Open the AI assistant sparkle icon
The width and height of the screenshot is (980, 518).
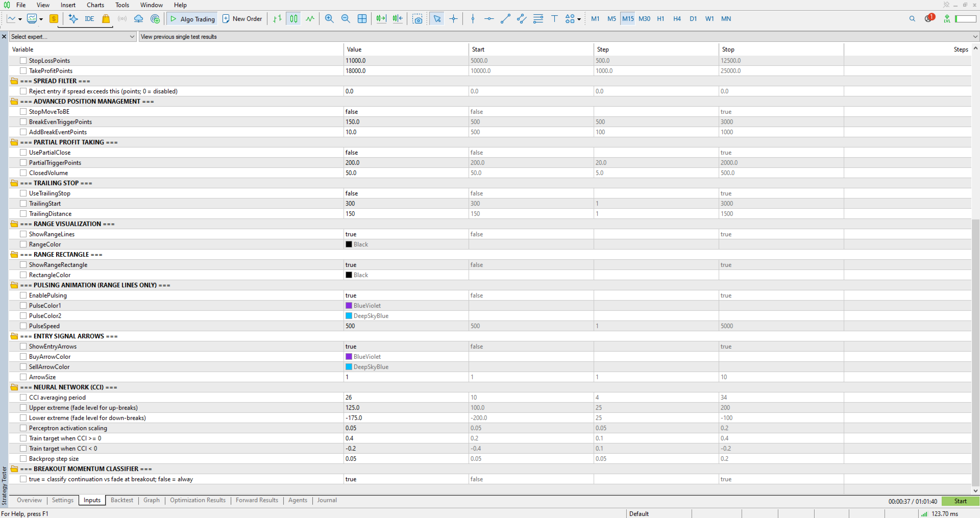(73, 19)
